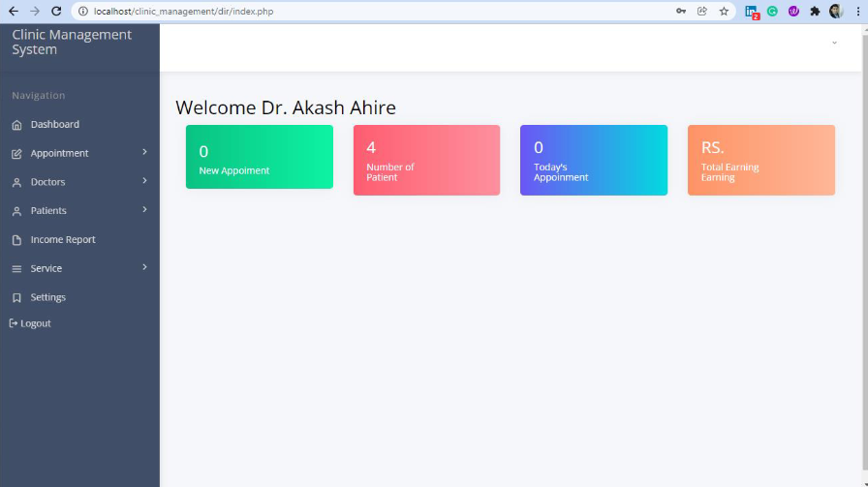Open the user dropdown in top header
This screenshot has width=868, height=487.
pos(834,43)
